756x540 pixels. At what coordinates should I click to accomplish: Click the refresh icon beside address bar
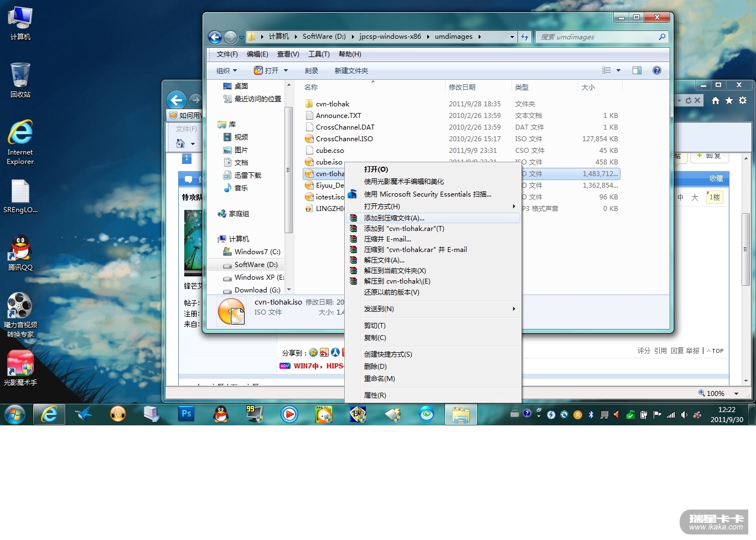click(x=525, y=37)
